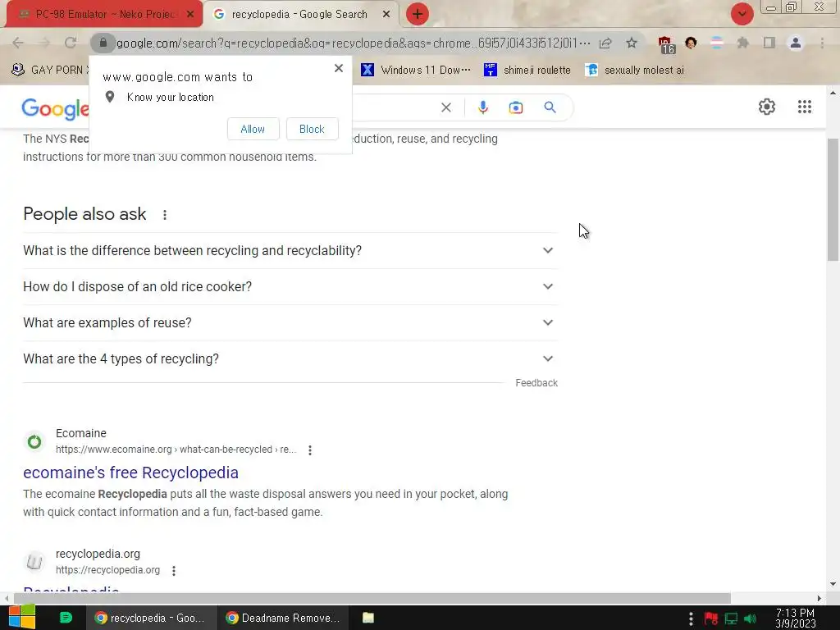Reload the page with the refresh icon
This screenshot has width=840, height=630.
coord(71,43)
